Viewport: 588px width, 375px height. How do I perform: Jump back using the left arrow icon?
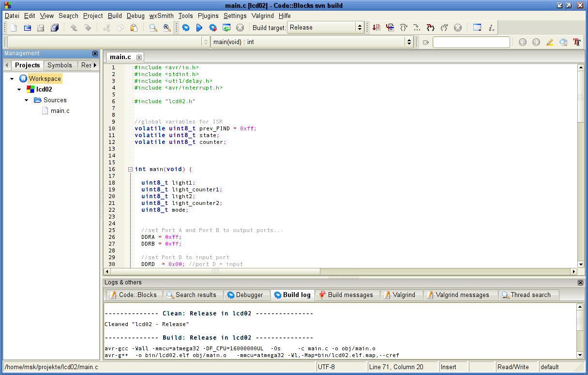[523, 42]
